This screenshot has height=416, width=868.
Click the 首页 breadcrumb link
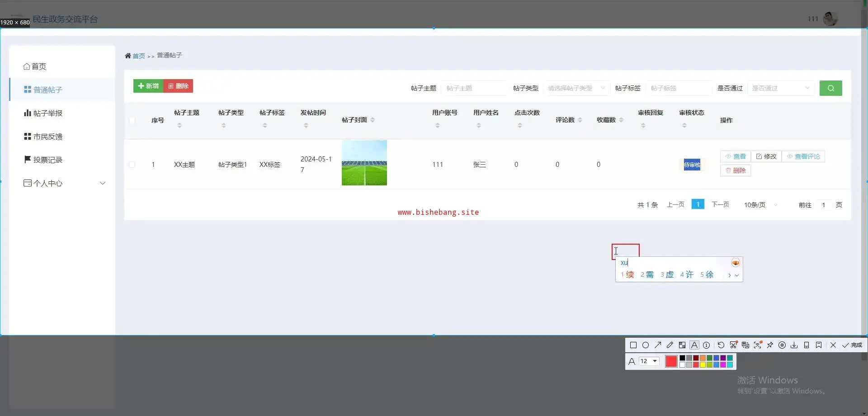[139, 56]
